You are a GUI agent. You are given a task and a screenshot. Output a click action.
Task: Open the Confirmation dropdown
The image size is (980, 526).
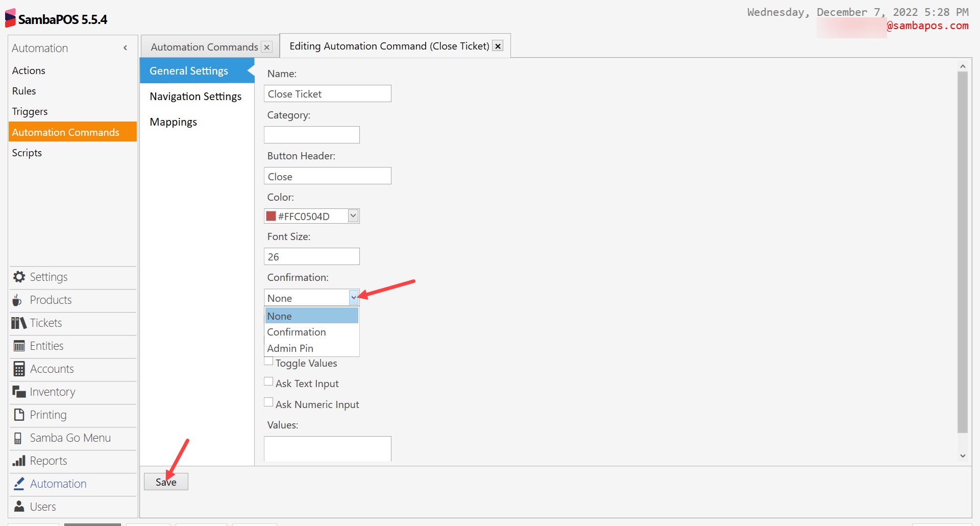[x=354, y=297]
